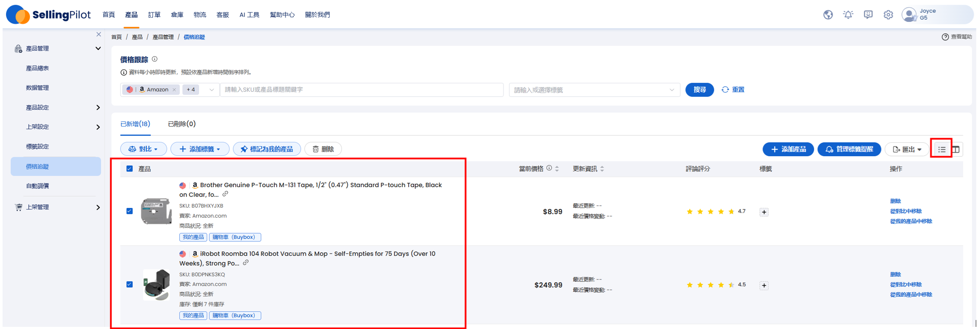Switch to the 已刪除(0) tab
This screenshot has height=329, width=980.
coord(182,124)
